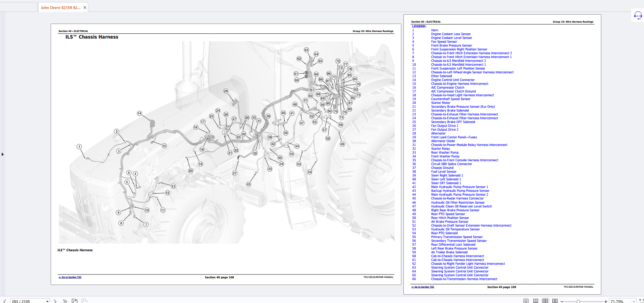Select 'Countershaft Speed Sensor' legend entry

pos(451,99)
